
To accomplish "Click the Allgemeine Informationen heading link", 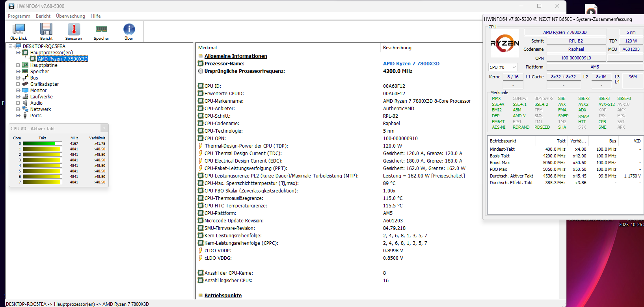I will [x=236, y=56].
